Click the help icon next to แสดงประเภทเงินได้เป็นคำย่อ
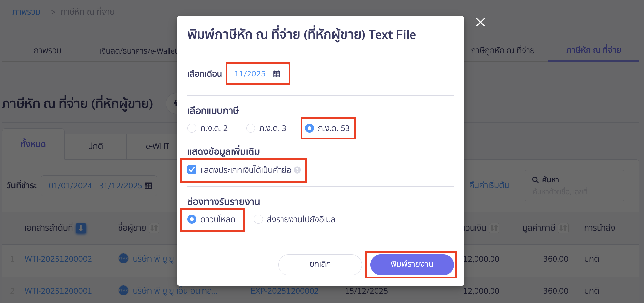Image resolution: width=644 pixels, height=303 pixels. coord(297,169)
